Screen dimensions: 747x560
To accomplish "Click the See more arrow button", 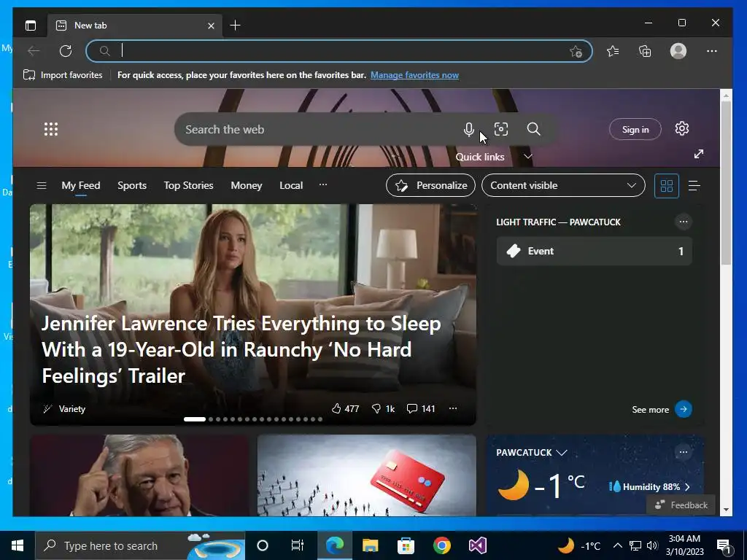I will [x=683, y=409].
